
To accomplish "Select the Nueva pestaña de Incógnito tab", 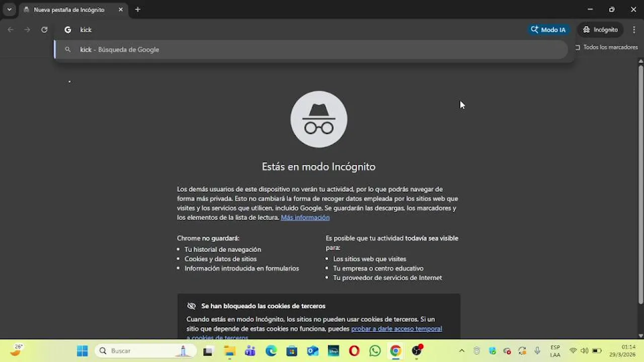I will [x=69, y=10].
